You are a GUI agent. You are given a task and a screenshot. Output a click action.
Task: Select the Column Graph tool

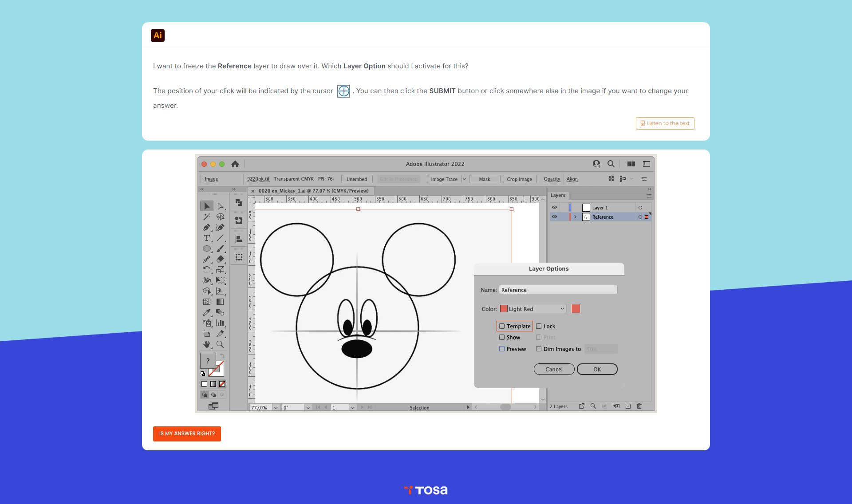click(x=220, y=323)
